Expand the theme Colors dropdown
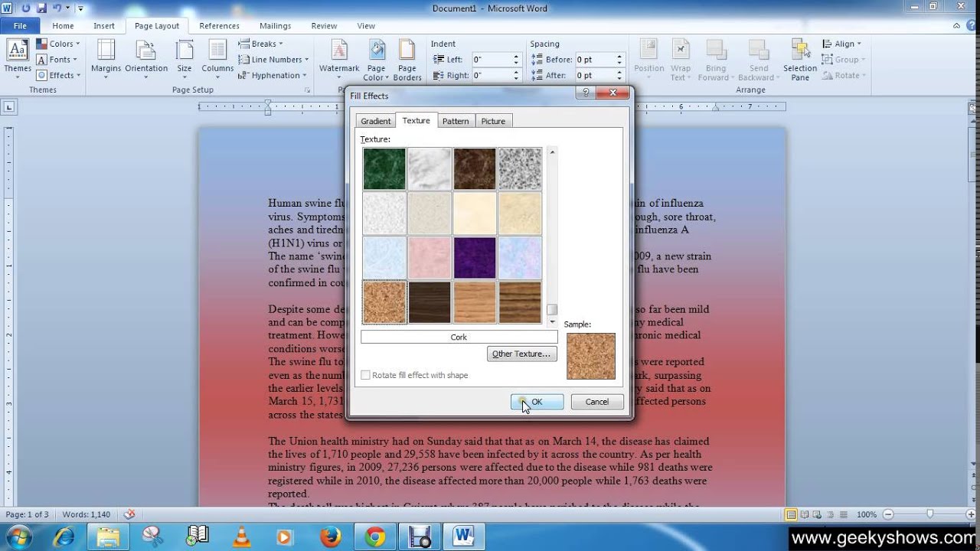Image resolution: width=980 pixels, height=551 pixels. click(58, 44)
